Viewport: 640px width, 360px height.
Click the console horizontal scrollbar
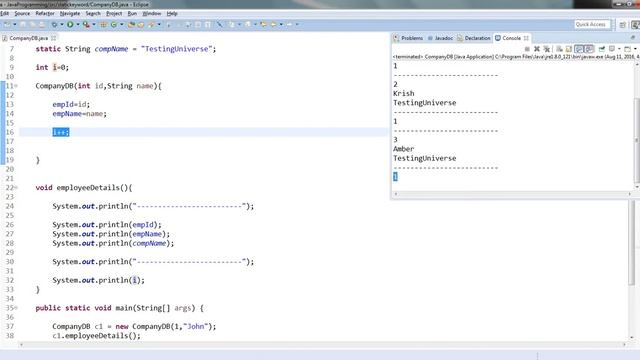click(512, 194)
